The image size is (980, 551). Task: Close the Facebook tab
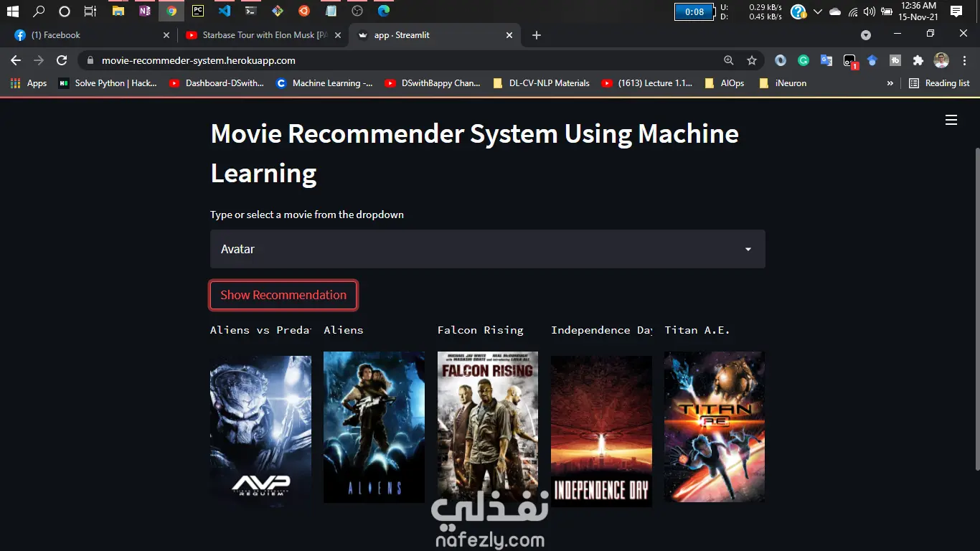click(166, 35)
